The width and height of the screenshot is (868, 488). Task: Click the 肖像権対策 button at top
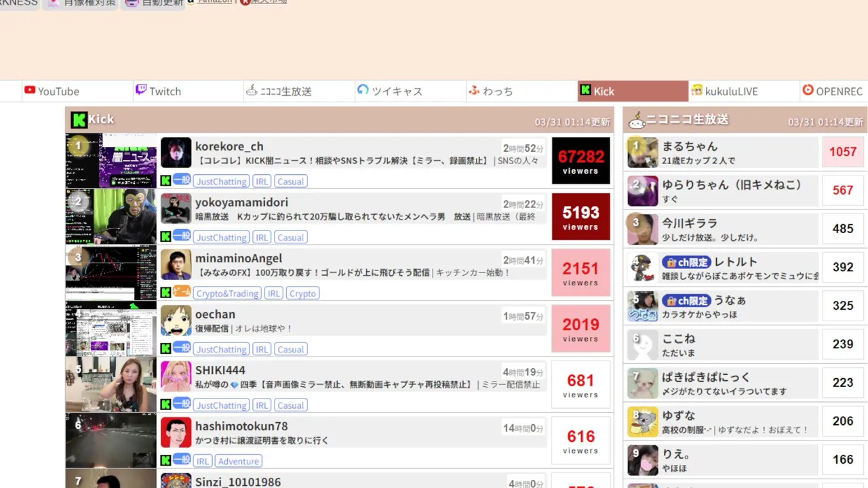click(81, 3)
